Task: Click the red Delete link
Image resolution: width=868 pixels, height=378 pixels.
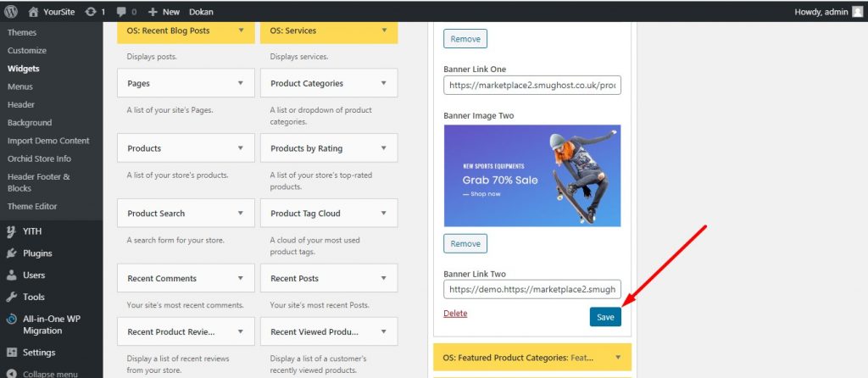Action: pos(455,314)
